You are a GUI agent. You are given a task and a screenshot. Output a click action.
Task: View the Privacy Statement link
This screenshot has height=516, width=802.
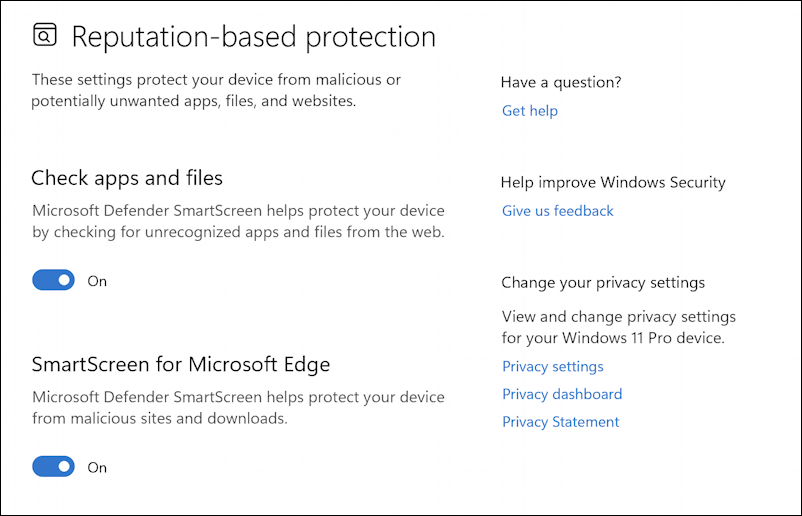coord(560,422)
